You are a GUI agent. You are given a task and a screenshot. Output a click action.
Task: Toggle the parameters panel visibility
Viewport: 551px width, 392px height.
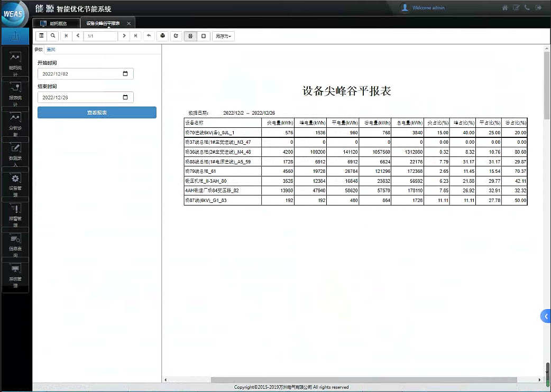click(x=42, y=36)
